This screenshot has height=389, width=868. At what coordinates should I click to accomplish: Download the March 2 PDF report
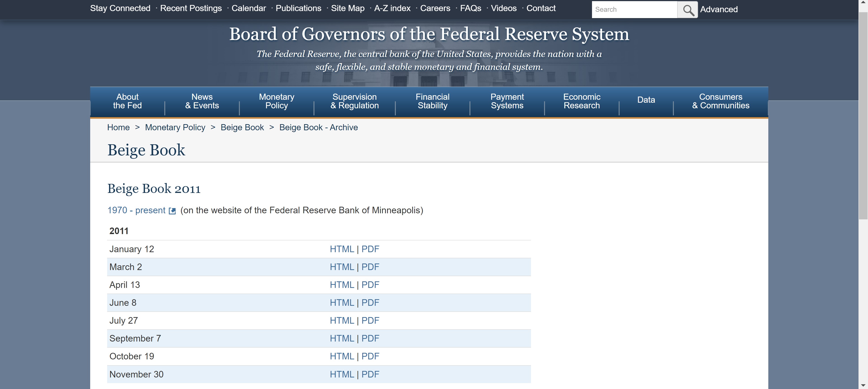[370, 267]
